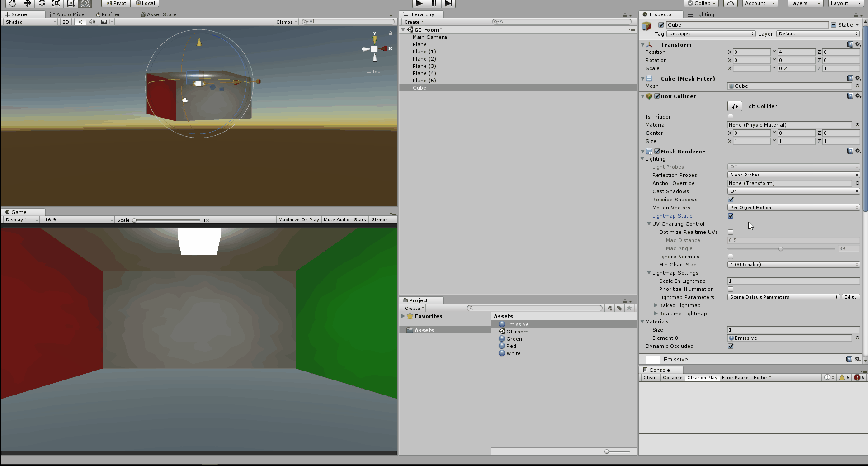This screenshot has width=868, height=466.
Task: Open the Layer dropdown showing Default
Action: pos(818,34)
